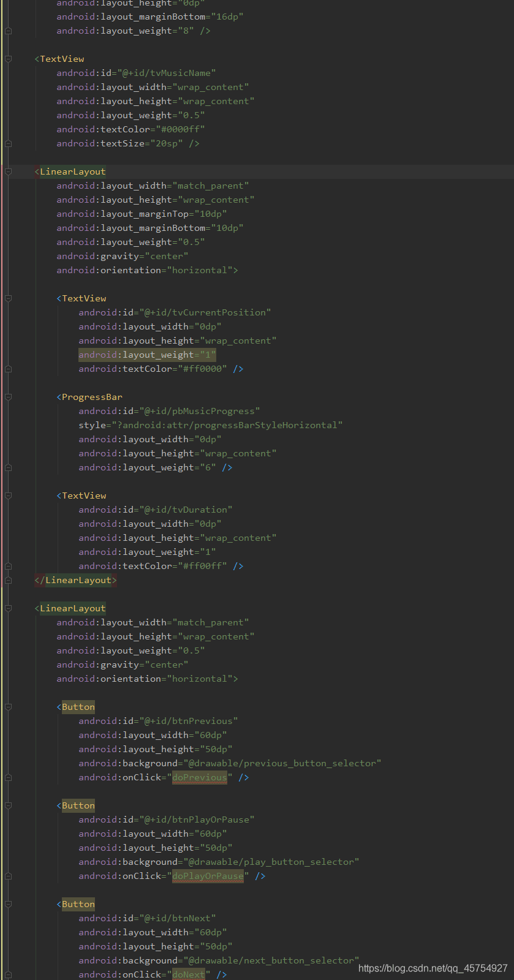Collapse fold marker beside btnPlayOrPause Button tag

8,805
